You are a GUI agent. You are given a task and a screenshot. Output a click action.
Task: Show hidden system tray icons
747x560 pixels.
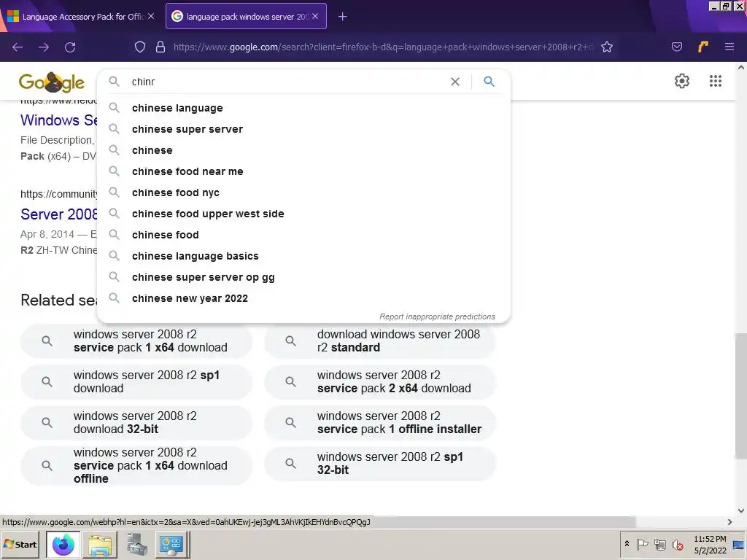tap(627, 544)
